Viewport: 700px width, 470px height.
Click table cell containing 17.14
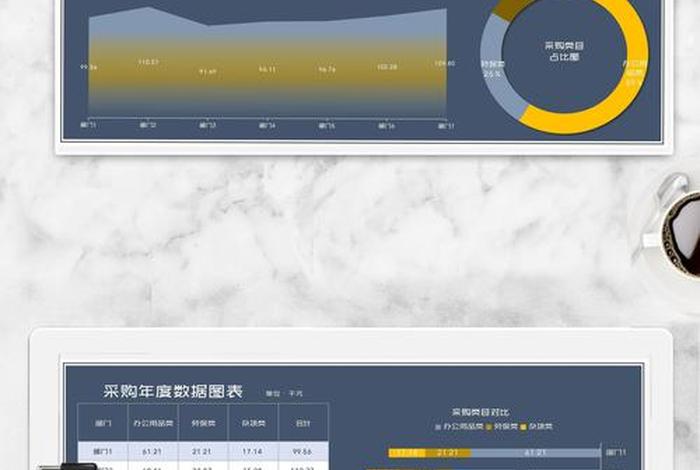(x=253, y=451)
